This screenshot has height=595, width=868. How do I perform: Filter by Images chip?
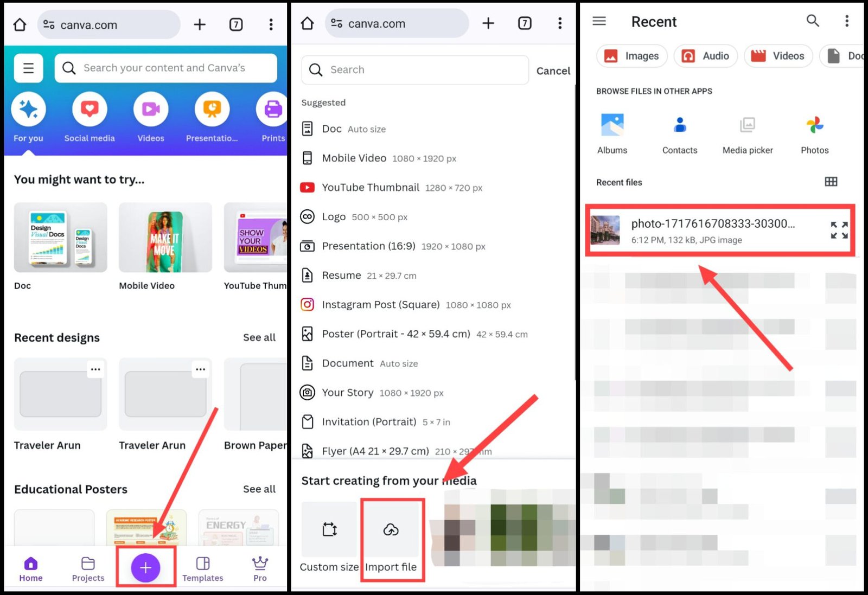click(x=632, y=56)
